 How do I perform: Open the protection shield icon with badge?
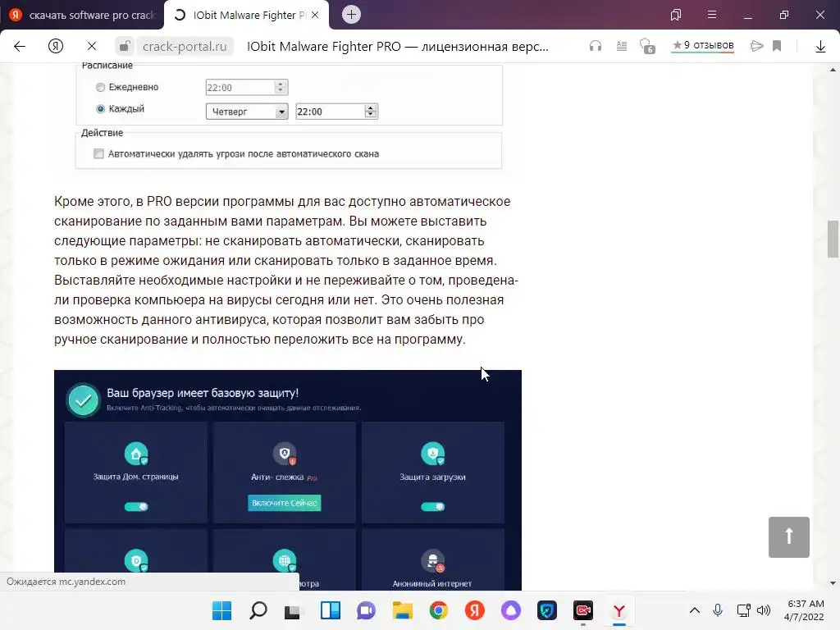(x=647, y=46)
